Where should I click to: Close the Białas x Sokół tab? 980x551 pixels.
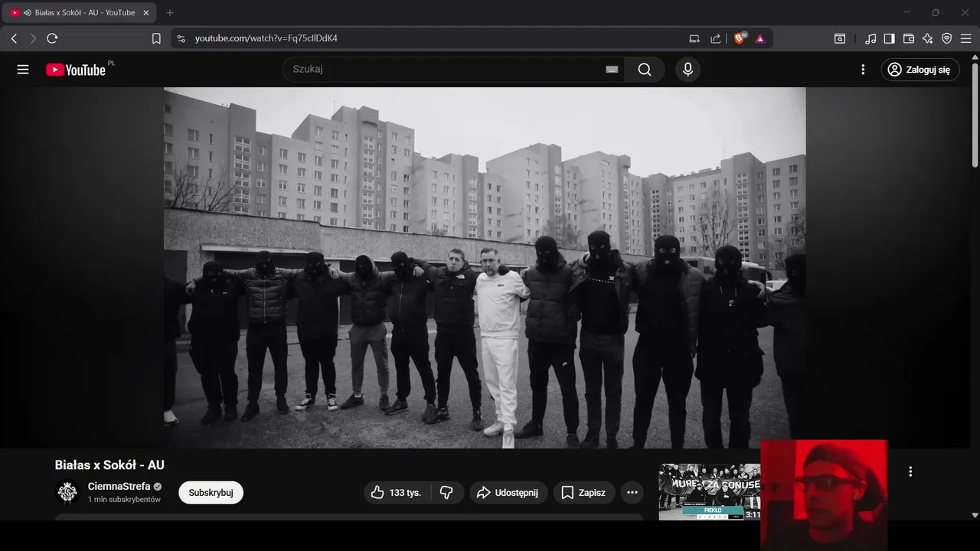click(x=146, y=12)
